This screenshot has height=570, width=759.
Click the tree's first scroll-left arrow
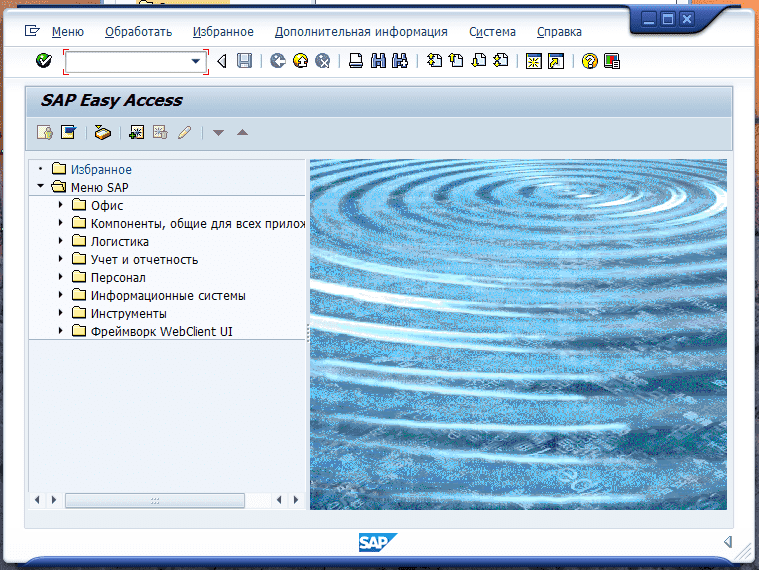pyautogui.click(x=37, y=500)
